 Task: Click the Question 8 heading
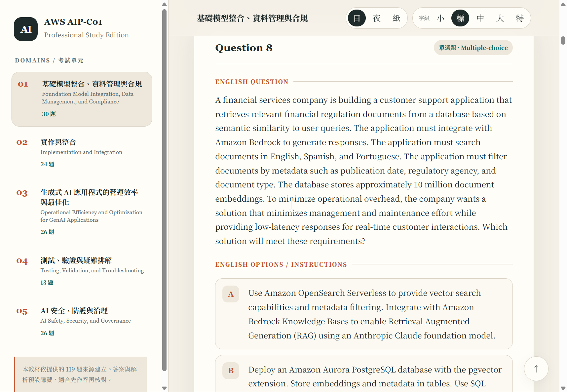click(244, 48)
